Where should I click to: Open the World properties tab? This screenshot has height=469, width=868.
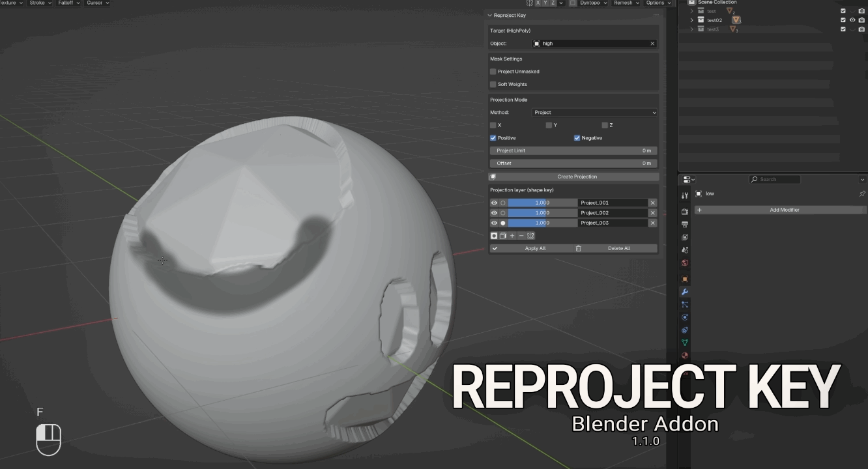tap(685, 263)
